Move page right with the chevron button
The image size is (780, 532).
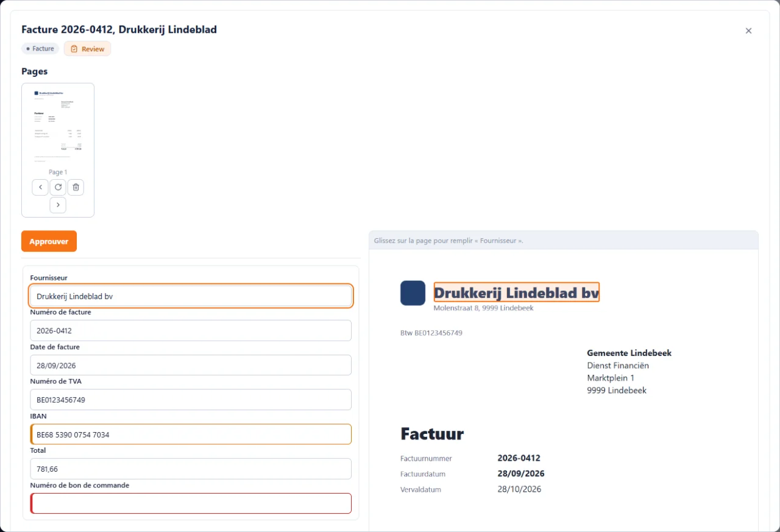[x=58, y=205]
